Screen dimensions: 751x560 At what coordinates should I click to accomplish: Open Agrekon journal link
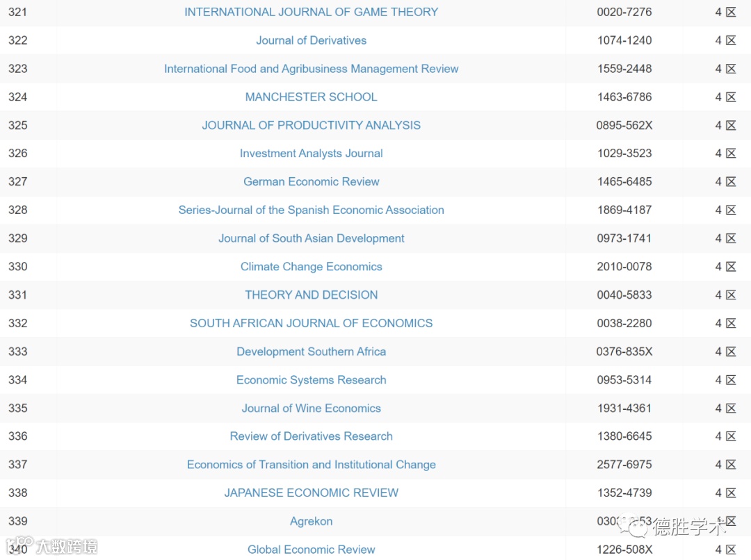(x=312, y=521)
